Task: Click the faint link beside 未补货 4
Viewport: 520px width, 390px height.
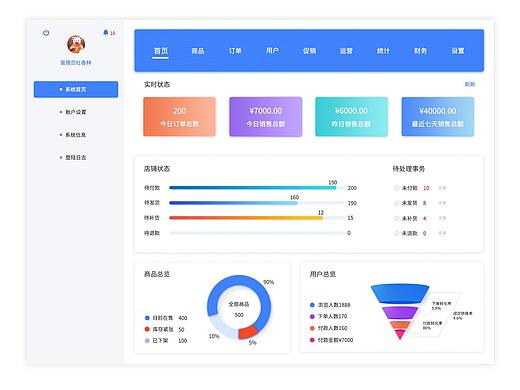Action: point(442,218)
